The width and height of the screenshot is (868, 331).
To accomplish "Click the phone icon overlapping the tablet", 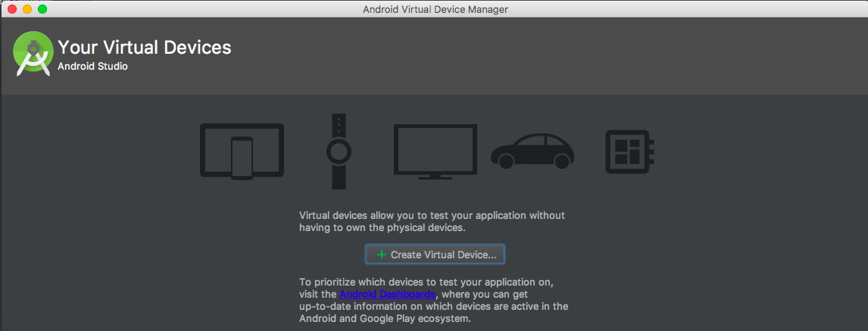I will (241, 158).
